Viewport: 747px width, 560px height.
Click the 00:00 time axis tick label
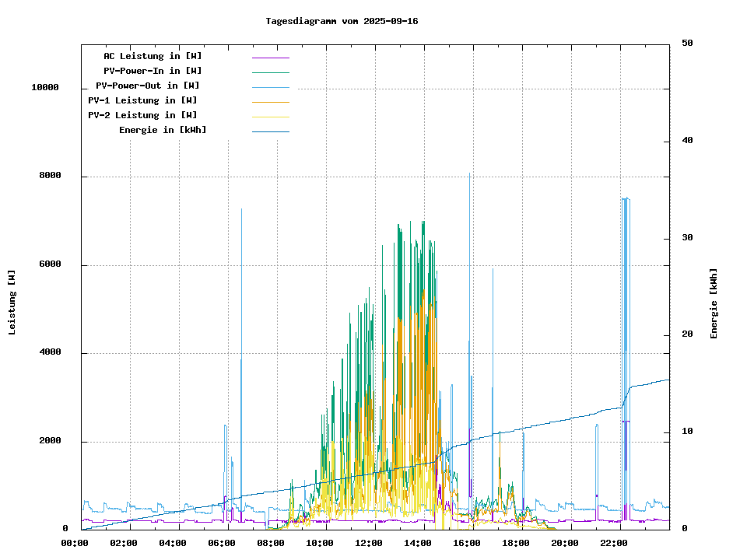74,543
